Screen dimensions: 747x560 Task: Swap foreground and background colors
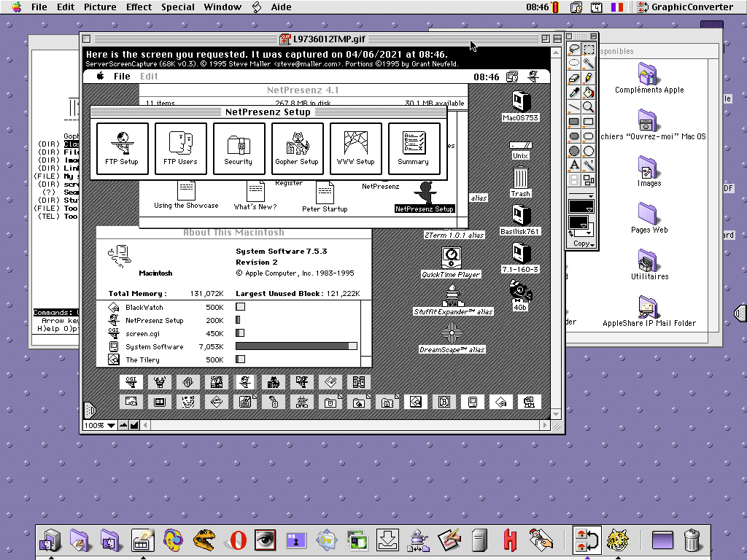[x=571, y=232]
